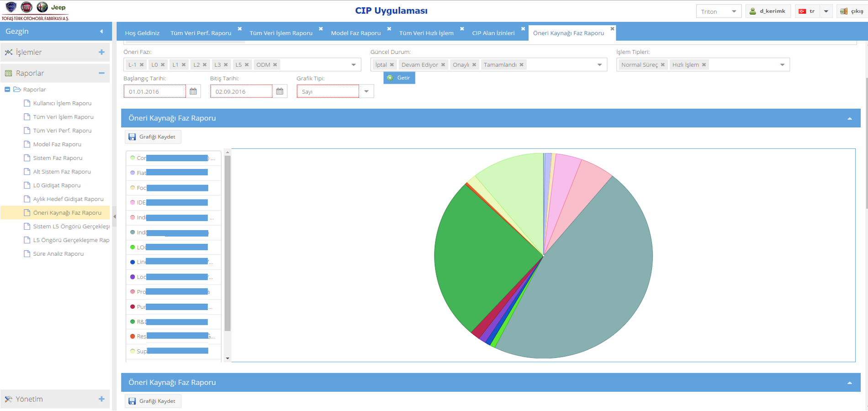Switch to Tüm Veri Perf. Raporu tab

201,33
